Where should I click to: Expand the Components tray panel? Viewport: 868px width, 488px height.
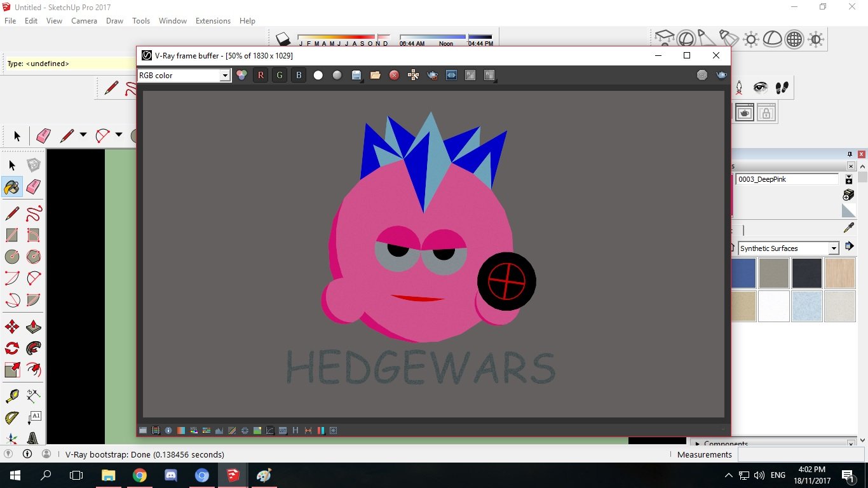(697, 444)
